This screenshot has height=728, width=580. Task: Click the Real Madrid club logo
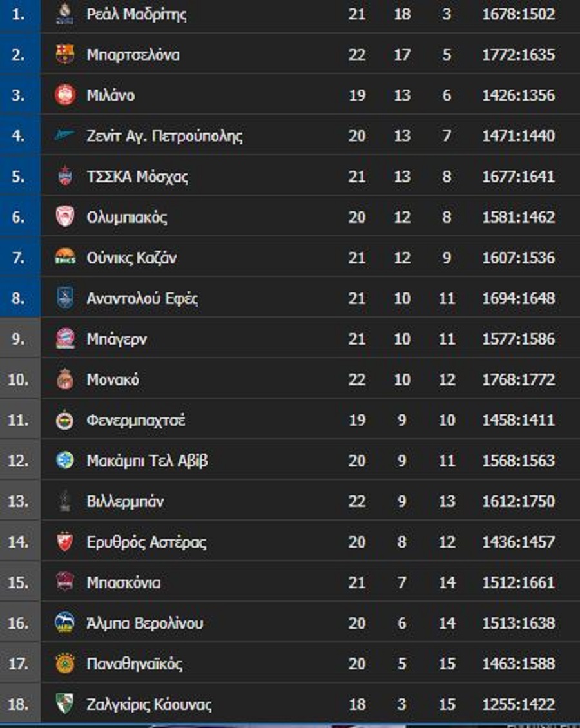click(64, 14)
